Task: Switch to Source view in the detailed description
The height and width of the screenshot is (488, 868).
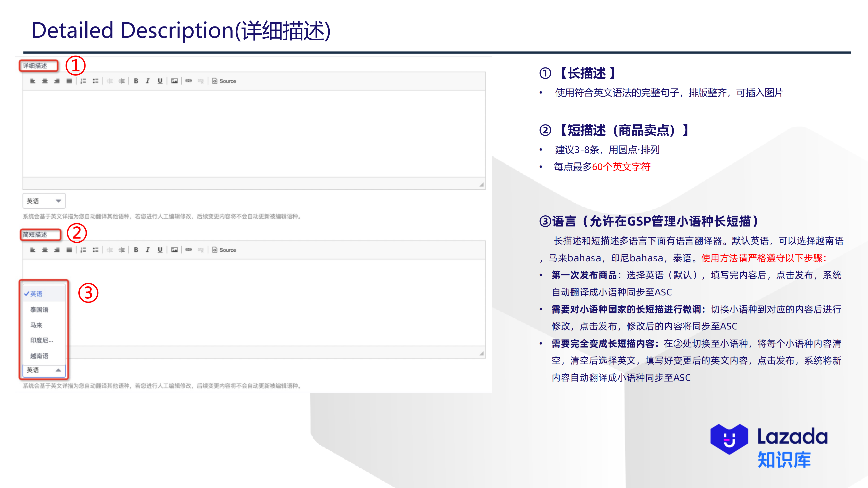Action: point(221,81)
